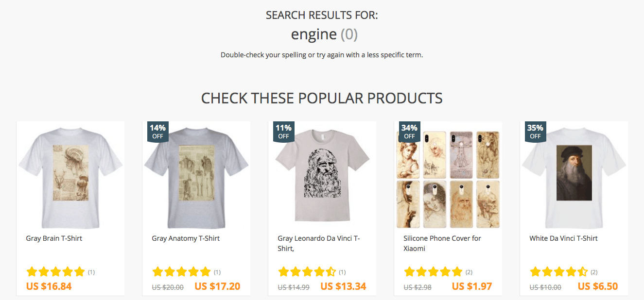Open the Gray Anatomy T-Shirt title link

[186, 238]
